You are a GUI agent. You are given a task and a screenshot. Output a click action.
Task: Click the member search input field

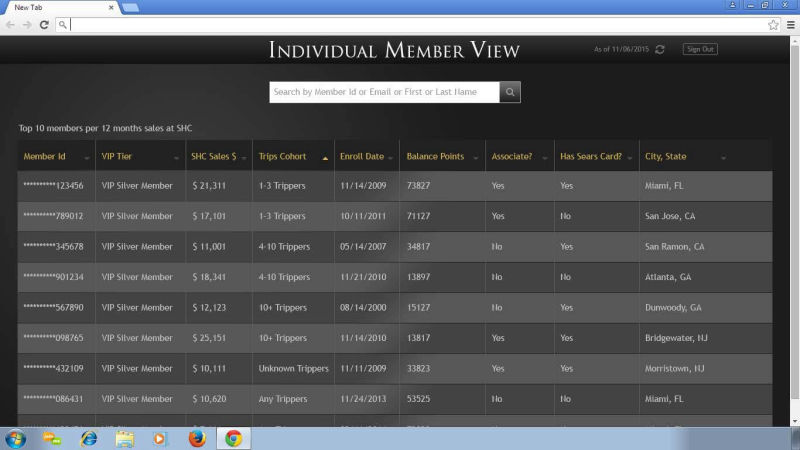tap(384, 92)
